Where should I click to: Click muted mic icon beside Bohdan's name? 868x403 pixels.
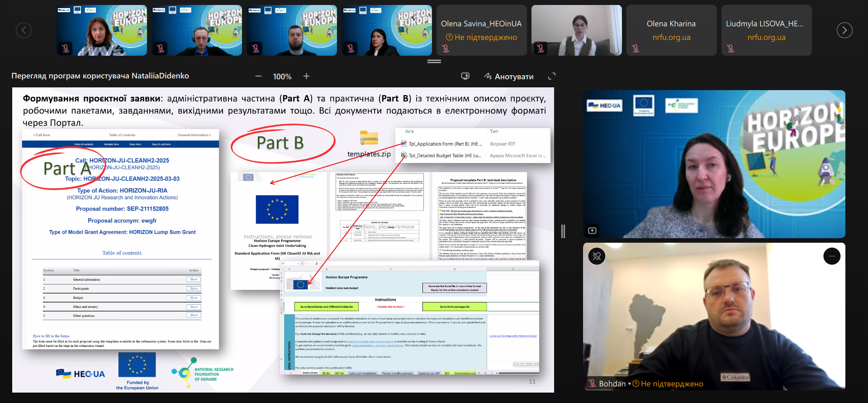pyautogui.click(x=592, y=384)
